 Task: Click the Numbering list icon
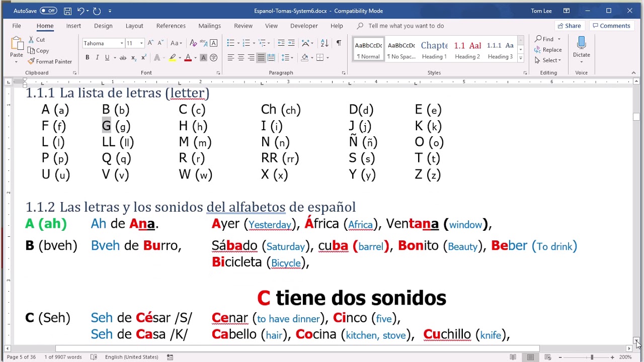coord(246,43)
